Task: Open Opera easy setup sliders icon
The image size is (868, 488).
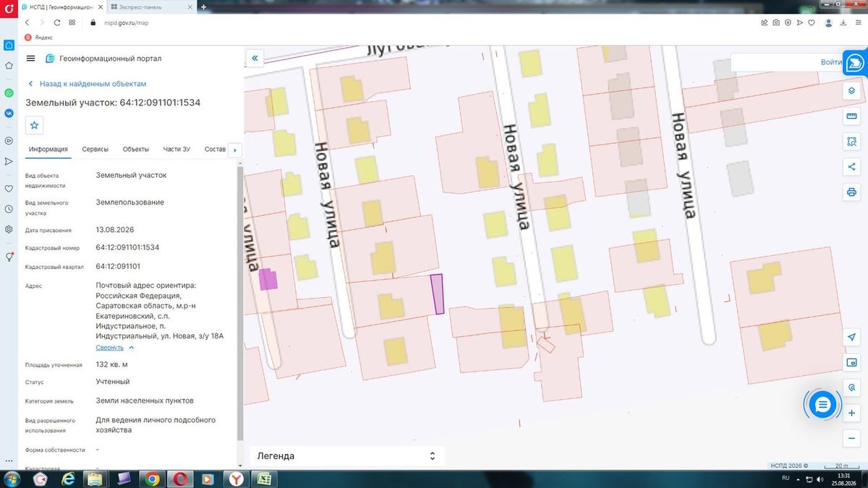Action: 859,22
